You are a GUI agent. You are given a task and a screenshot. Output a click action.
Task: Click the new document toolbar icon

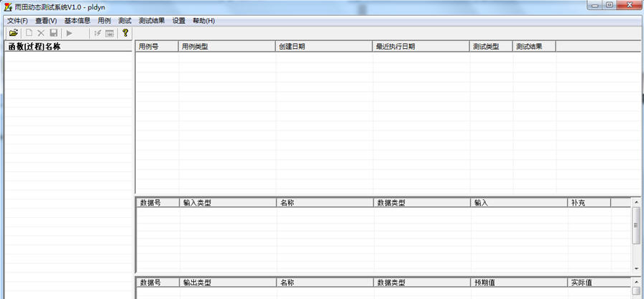coord(29,33)
